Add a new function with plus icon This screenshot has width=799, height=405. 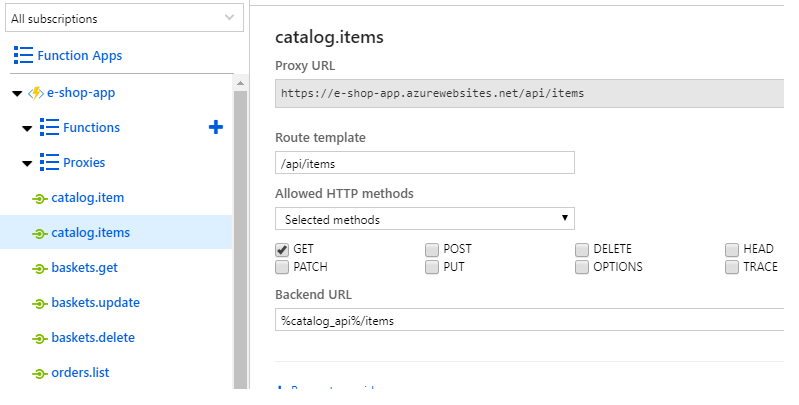[x=215, y=127]
